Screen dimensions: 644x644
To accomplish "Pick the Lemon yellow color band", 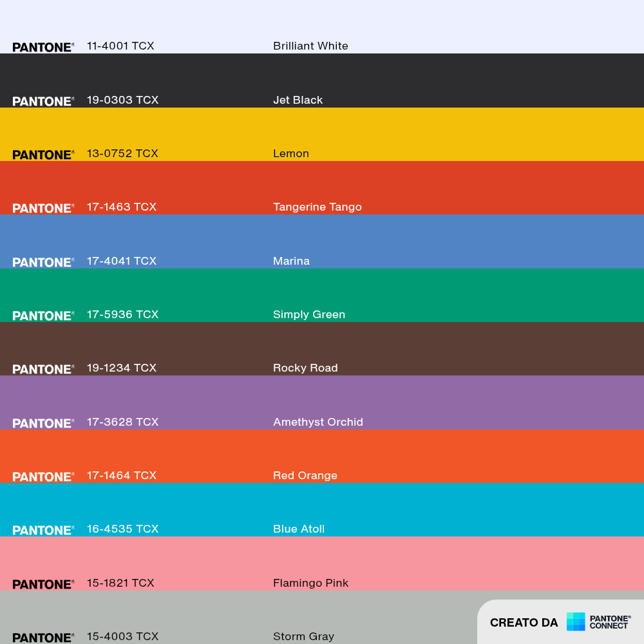I will [x=322, y=135].
